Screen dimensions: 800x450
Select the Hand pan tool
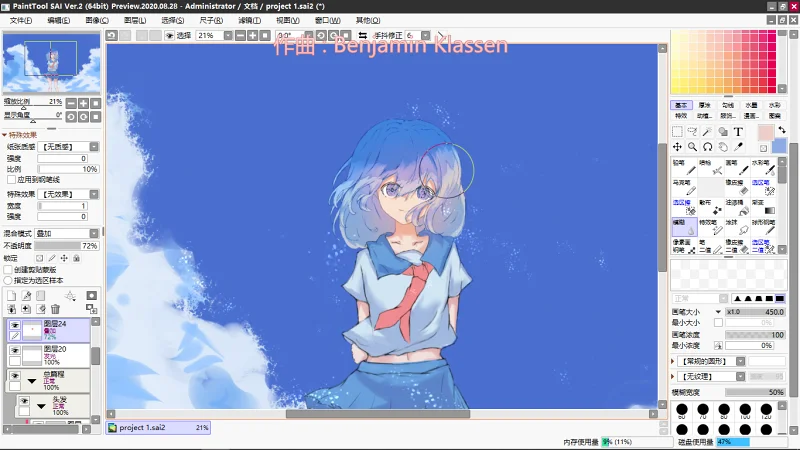click(723, 147)
